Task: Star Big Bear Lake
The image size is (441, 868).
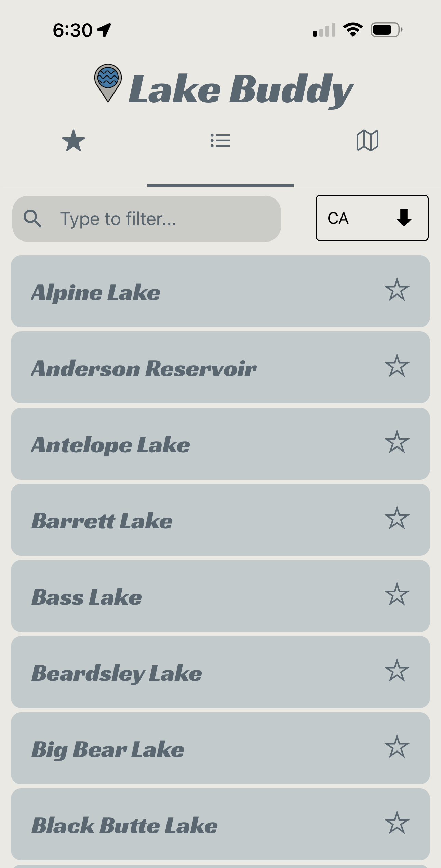Action: coord(397,746)
